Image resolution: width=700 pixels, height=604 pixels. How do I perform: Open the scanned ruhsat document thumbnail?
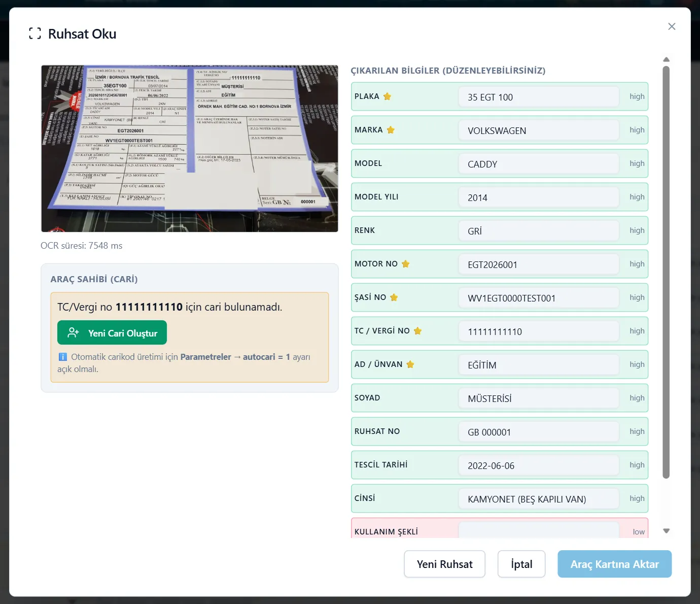pyautogui.click(x=190, y=149)
